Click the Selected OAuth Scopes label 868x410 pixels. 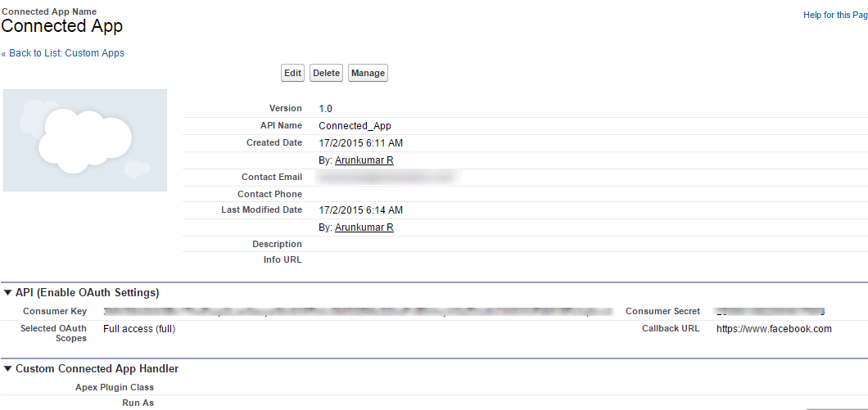54,333
